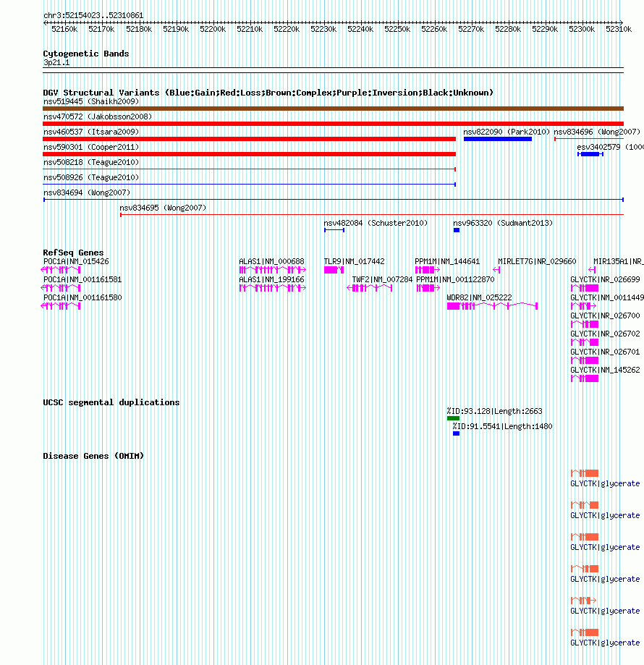Open the nsv834694 (Wong2007) variant label
The width and height of the screenshot is (644, 665).
[87, 193]
